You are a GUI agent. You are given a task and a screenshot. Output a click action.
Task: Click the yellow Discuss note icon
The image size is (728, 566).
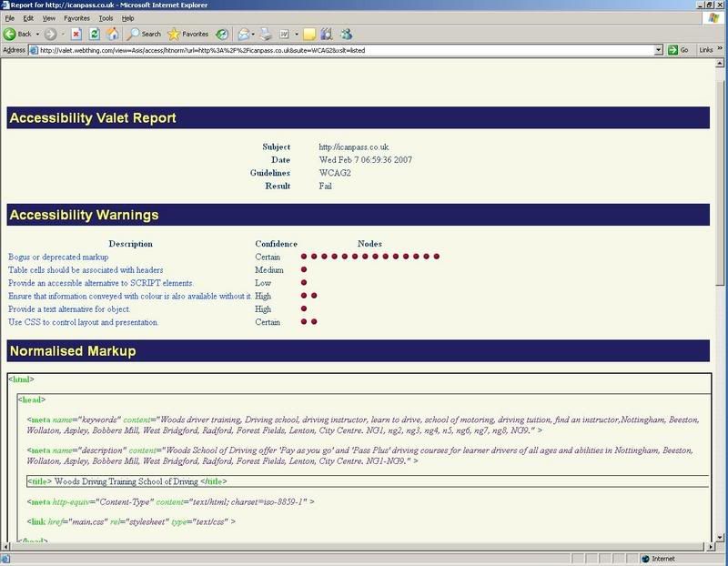coord(308,34)
